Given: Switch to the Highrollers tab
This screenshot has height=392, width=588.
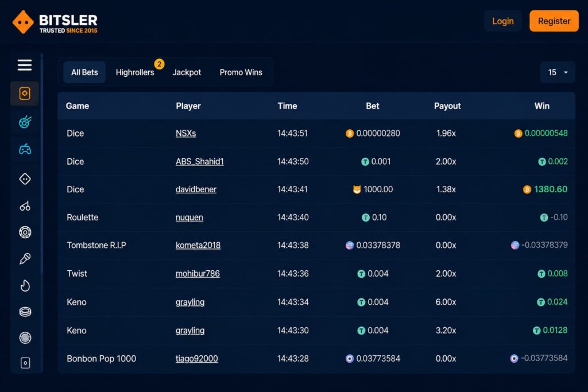Looking at the screenshot, I should 135,72.
